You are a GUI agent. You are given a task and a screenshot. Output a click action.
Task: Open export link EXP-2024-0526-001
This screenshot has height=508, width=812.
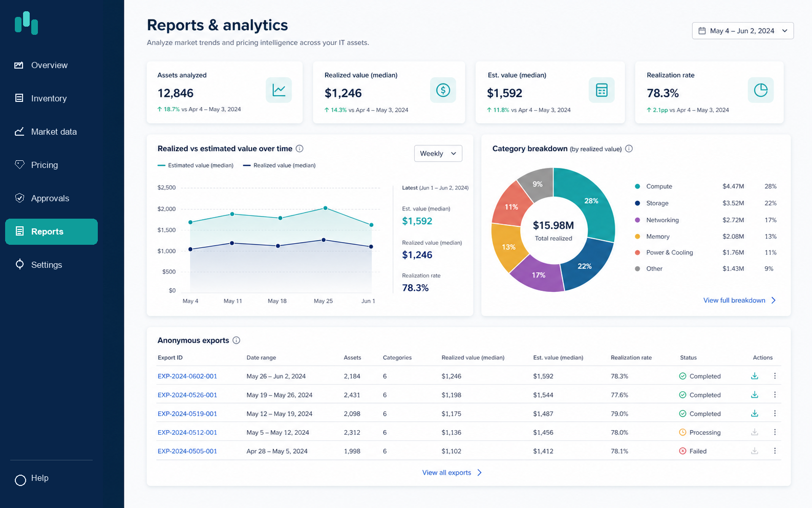coord(187,395)
